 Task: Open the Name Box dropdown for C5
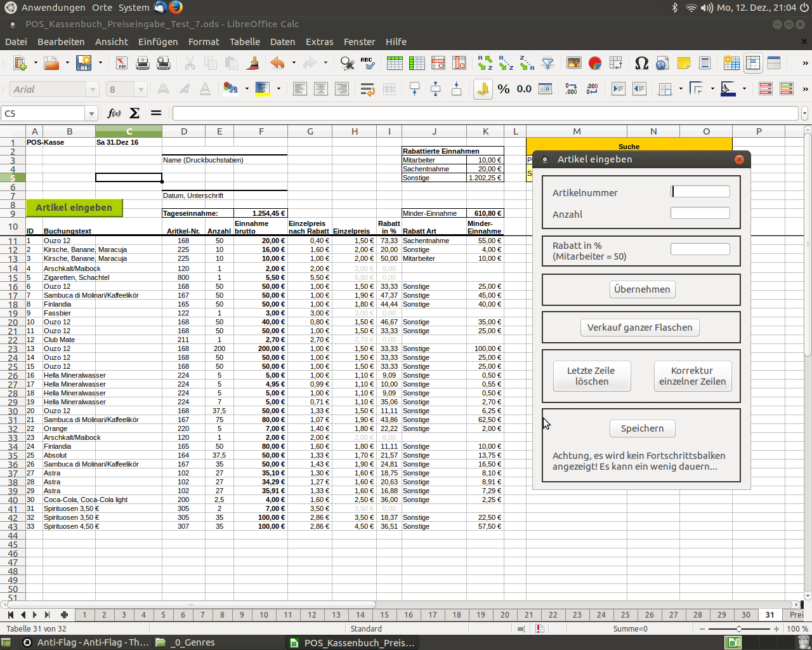(x=91, y=114)
